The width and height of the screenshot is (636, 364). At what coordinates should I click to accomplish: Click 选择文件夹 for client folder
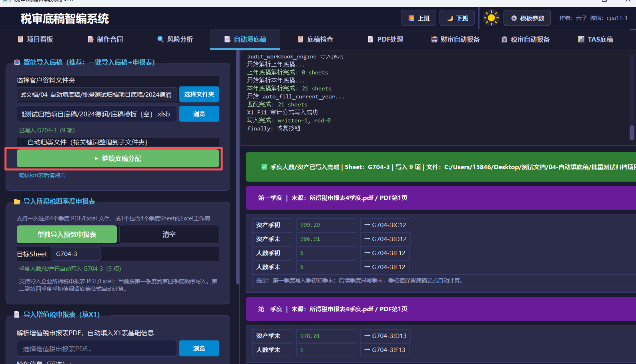coord(199,94)
